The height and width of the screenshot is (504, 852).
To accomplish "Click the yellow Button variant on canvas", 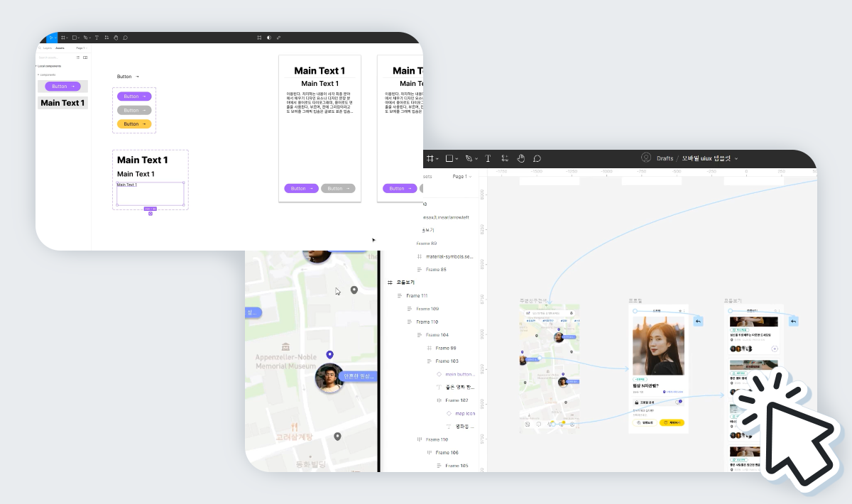I will [134, 124].
